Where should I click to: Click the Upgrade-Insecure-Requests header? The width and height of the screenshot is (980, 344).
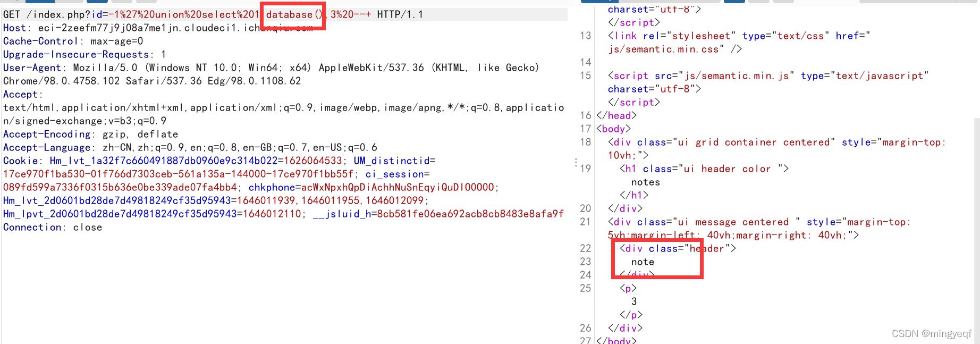click(85, 54)
